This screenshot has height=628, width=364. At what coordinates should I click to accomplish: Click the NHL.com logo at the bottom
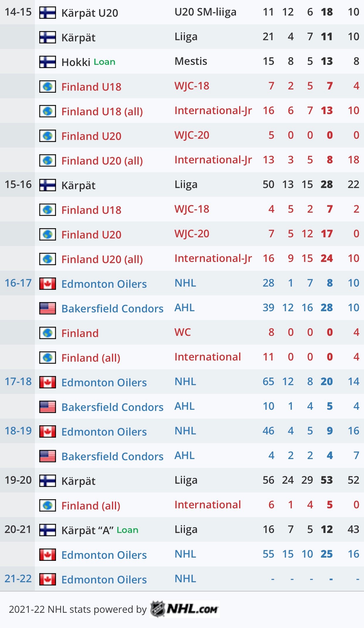(x=185, y=609)
